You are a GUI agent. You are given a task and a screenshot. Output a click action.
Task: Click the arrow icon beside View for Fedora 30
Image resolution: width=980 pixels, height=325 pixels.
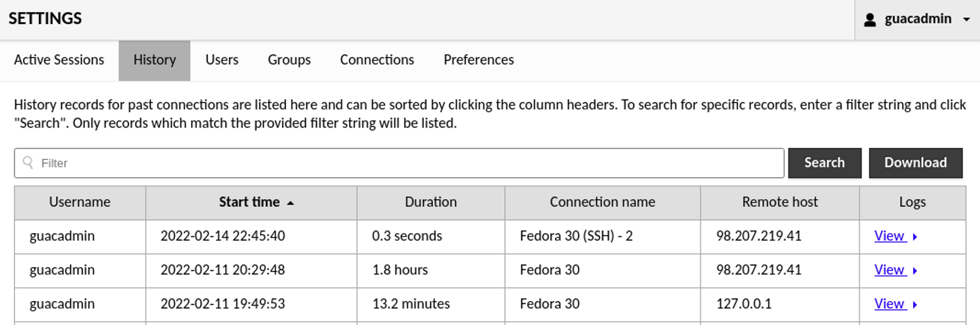click(x=915, y=271)
